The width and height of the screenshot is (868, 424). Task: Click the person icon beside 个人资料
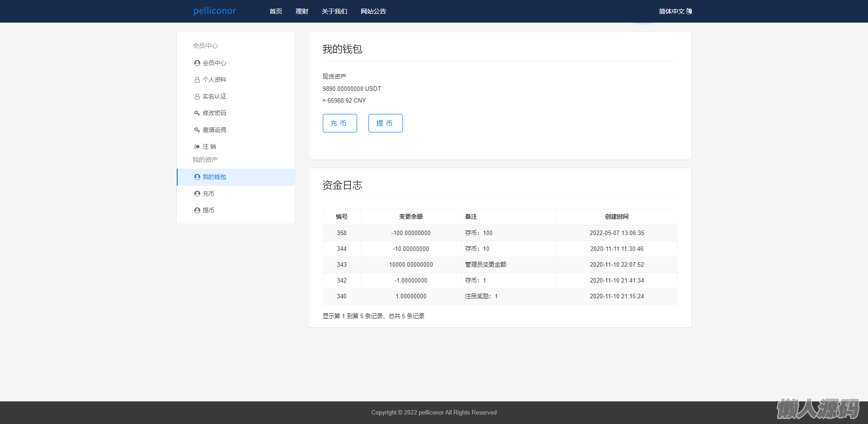click(x=197, y=80)
